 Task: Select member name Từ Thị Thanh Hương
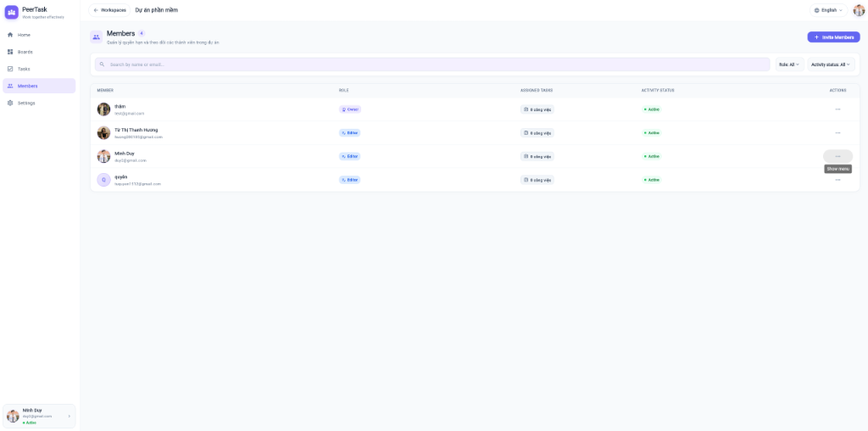click(136, 130)
